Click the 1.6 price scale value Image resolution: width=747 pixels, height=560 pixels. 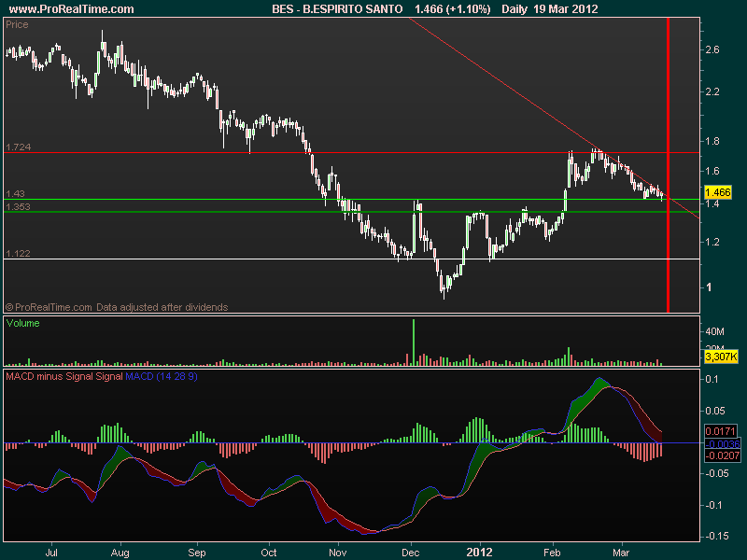click(x=712, y=171)
